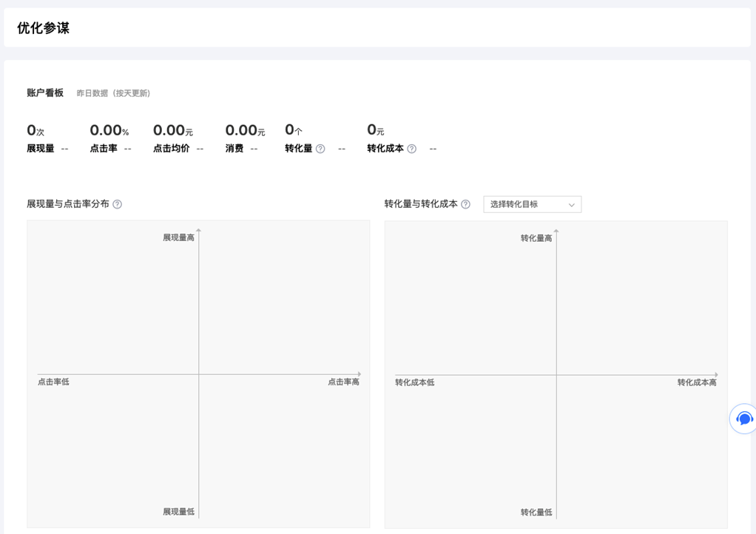Click the 转化成本低 axis label
Image resolution: width=756 pixels, height=534 pixels.
[414, 382]
